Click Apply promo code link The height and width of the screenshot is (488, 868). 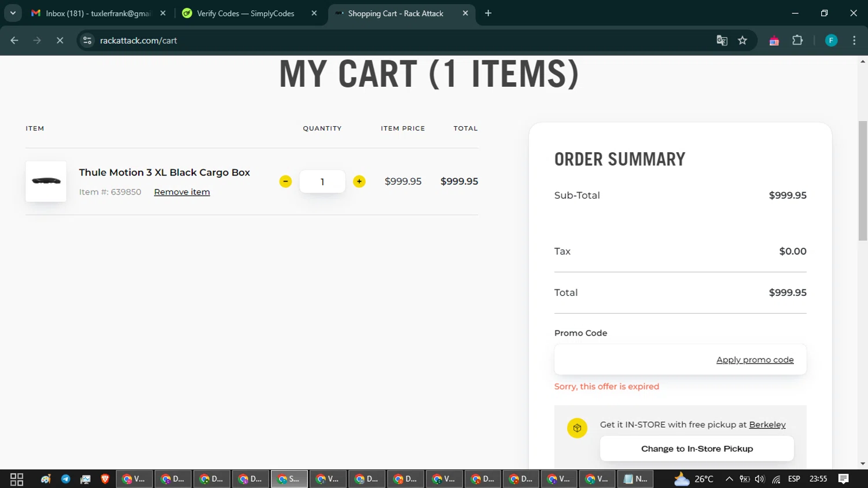pos(755,360)
